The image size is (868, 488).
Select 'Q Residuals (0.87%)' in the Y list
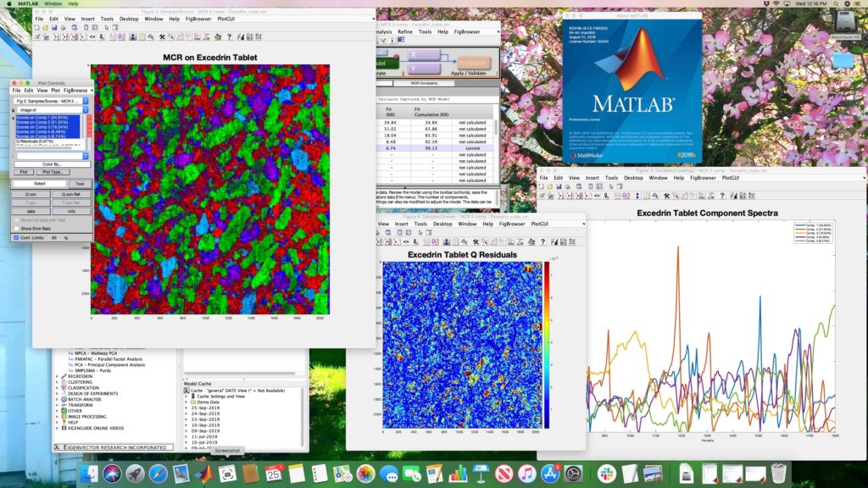(x=35, y=141)
